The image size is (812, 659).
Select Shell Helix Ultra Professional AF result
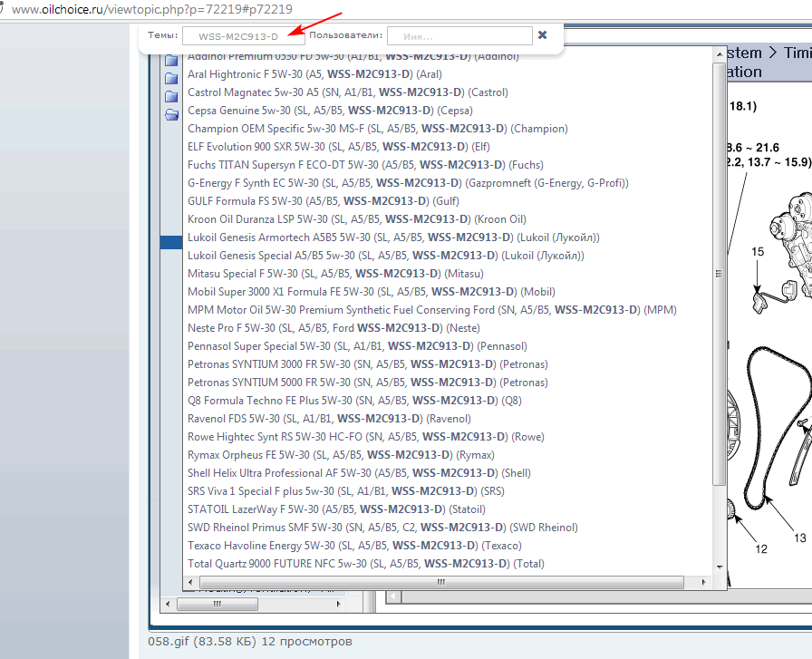(360, 473)
